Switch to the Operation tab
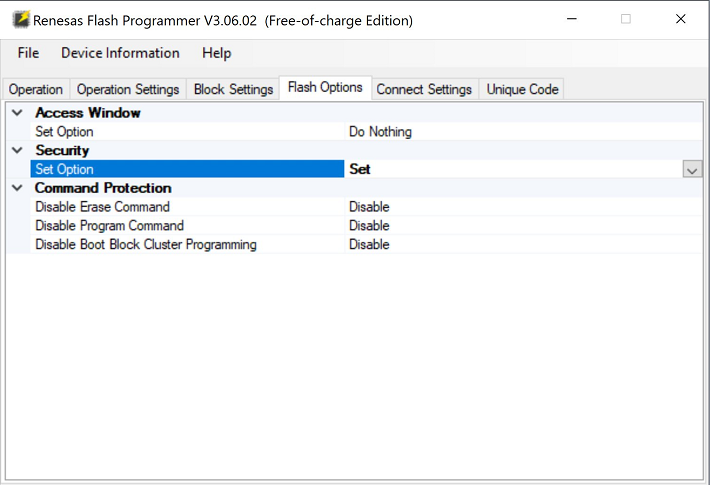Viewport: 710px width, 485px height. (36, 89)
